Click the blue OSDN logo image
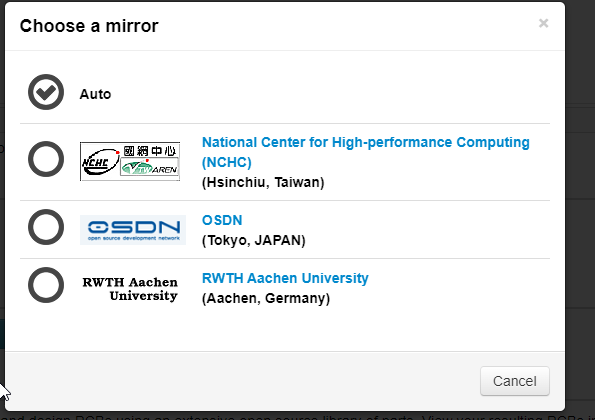 pyautogui.click(x=133, y=230)
